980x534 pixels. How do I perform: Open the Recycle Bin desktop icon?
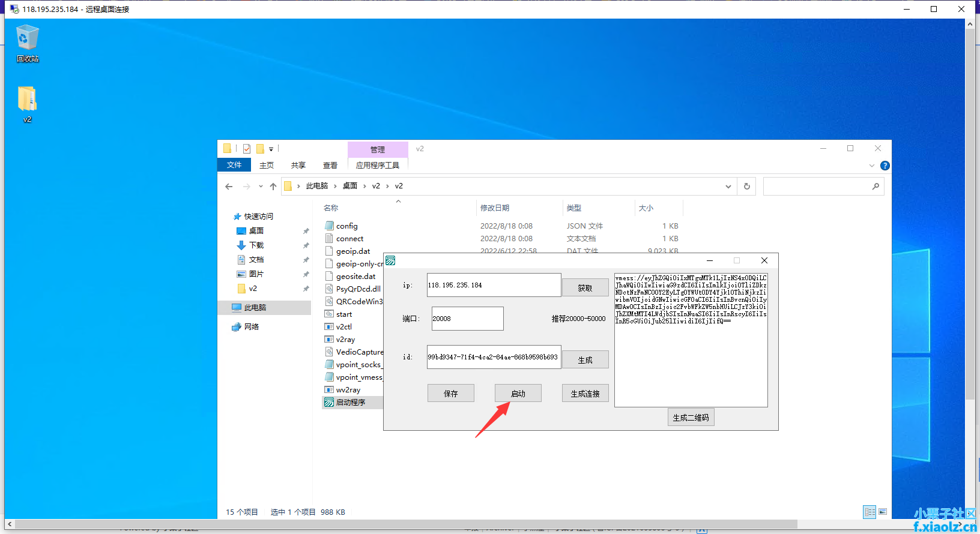click(27, 43)
